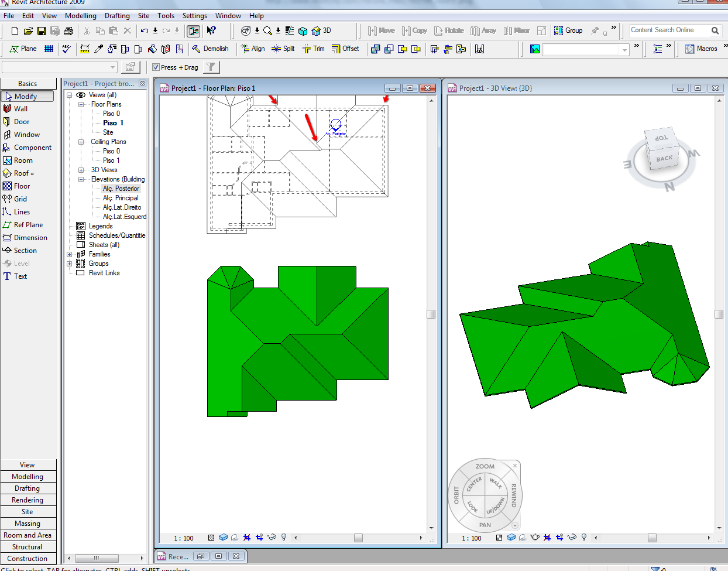The height and width of the screenshot is (571, 728).
Task: Open the Alç. Principal elevation view
Action: [121, 198]
